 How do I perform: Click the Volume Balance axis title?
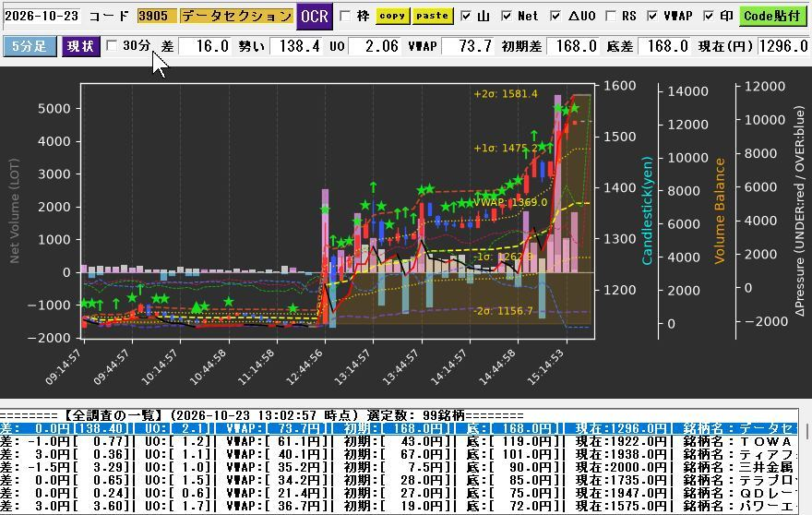tap(720, 210)
